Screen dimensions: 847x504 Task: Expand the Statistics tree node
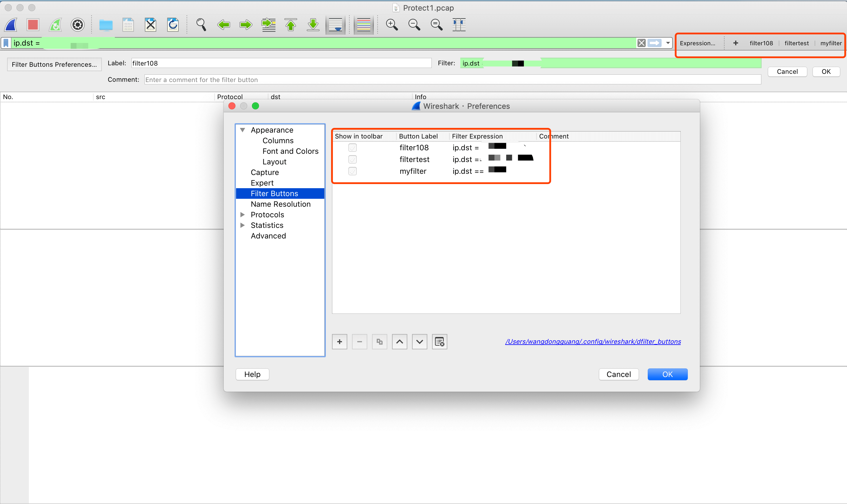[x=243, y=225]
